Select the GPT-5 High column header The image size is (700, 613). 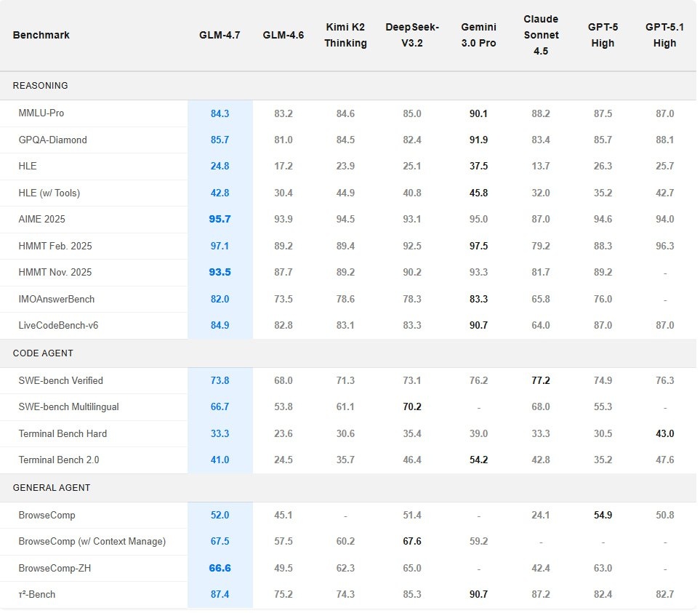(x=603, y=35)
